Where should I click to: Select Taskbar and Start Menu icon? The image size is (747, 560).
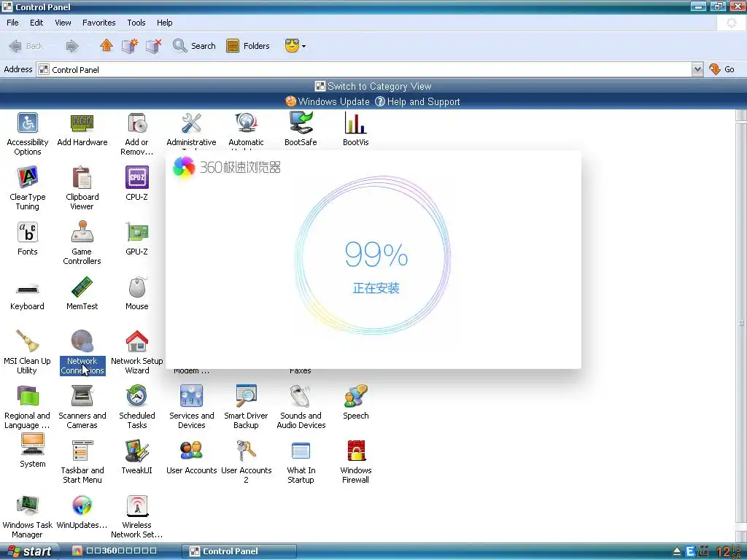pos(82,451)
